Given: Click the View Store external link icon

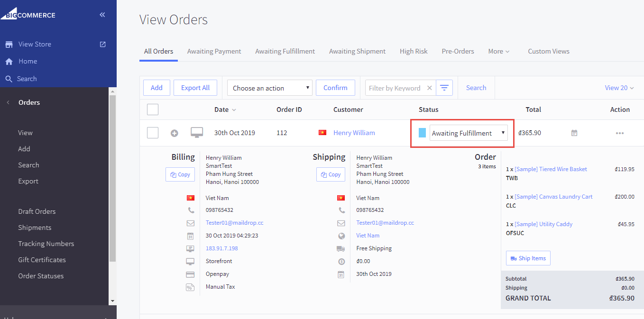Looking at the screenshot, I should click(x=102, y=44).
